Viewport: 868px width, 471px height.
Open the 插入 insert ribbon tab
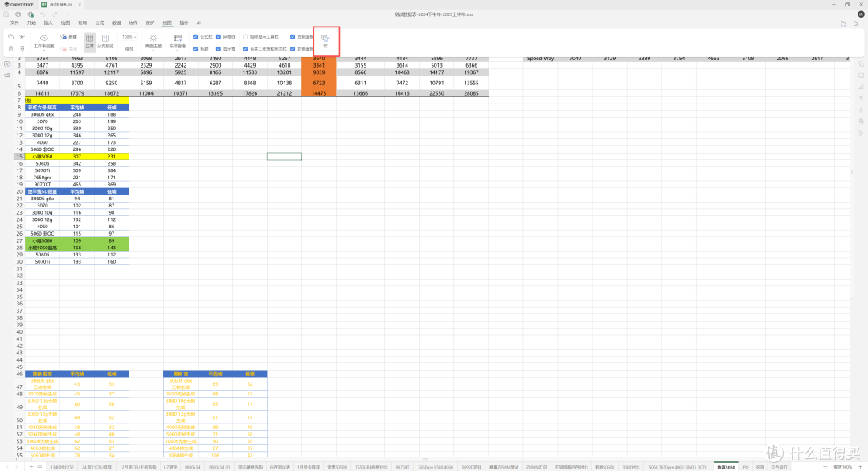point(48,23)
